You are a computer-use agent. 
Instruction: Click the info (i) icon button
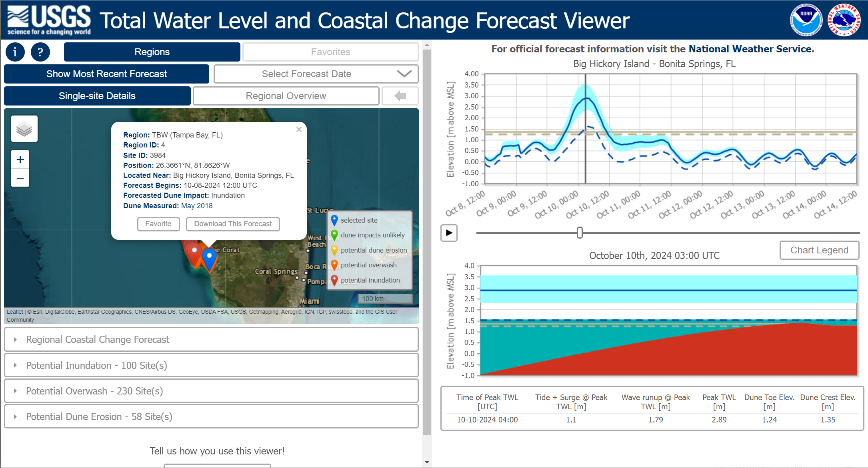(15, 52)
